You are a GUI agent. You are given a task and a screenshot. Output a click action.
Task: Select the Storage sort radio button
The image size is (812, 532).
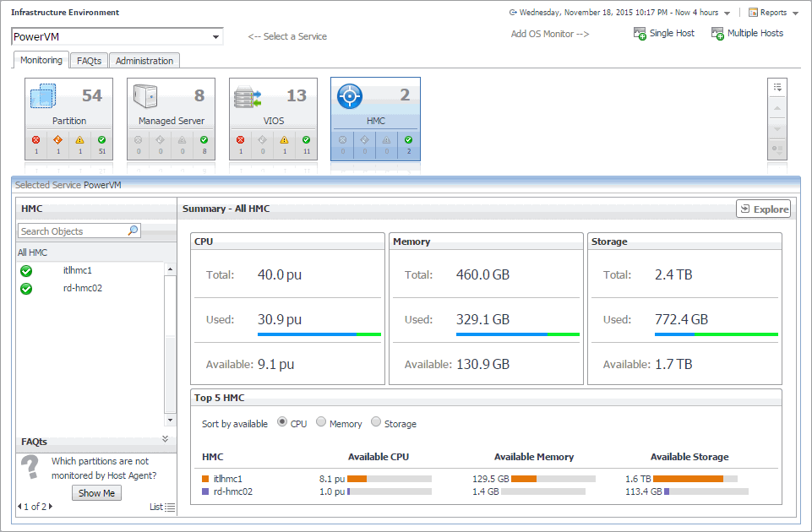coord(377,423)
